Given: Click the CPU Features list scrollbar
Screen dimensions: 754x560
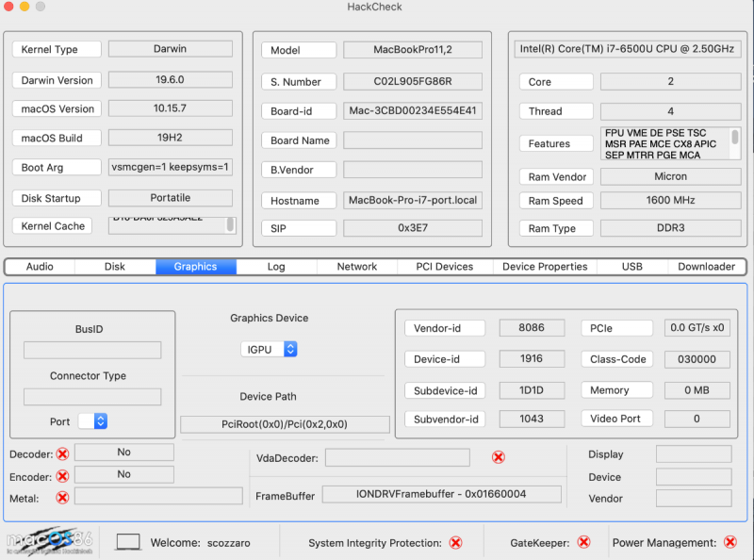Looking at the screenshot, I should coord(735,143).
